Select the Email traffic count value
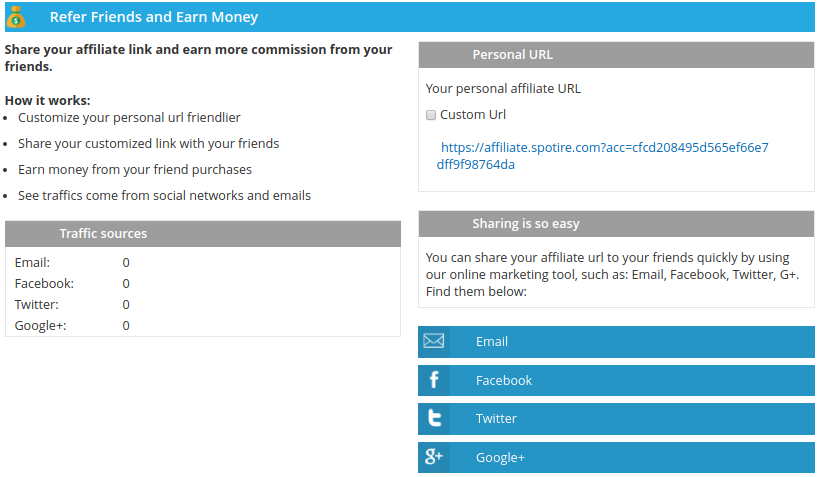This screenshot has height=477, width=818. 126,263
